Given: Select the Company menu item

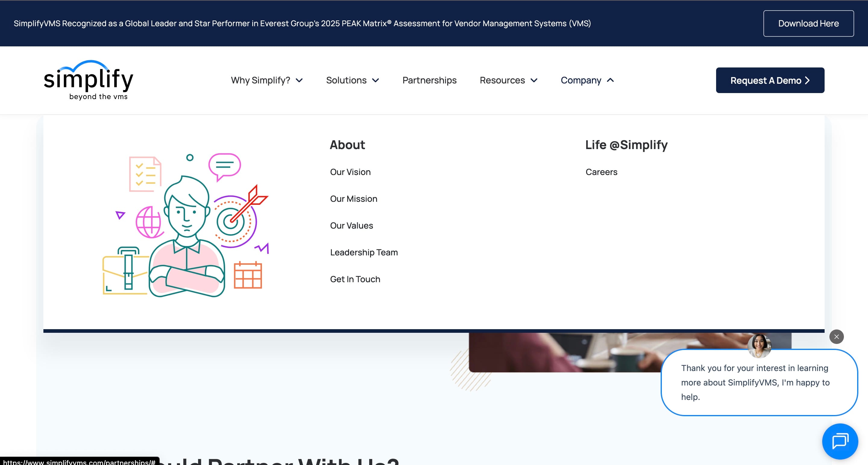Looking at the screenshot, I should point(581,80).
